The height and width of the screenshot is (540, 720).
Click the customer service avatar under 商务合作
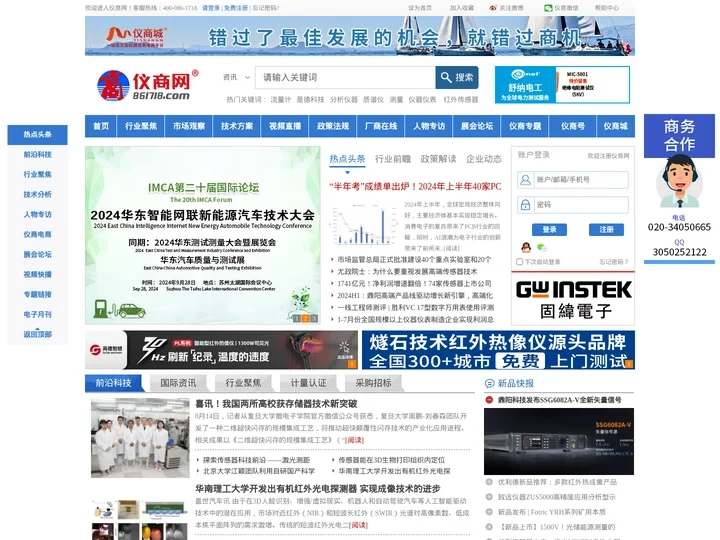679,182
